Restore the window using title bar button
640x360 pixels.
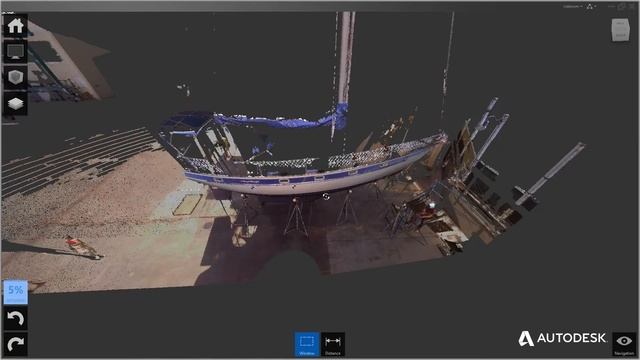tap(621, 7)
